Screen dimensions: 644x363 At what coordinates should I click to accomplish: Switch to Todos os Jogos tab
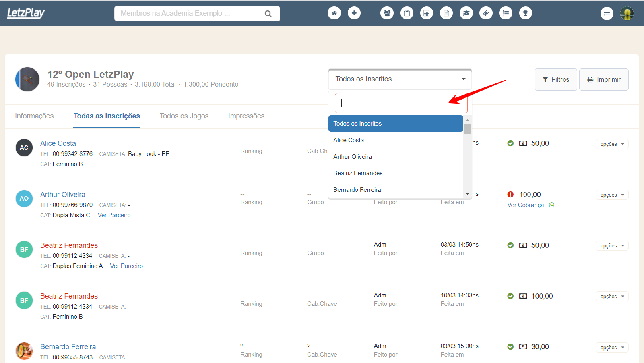[184, 116]
